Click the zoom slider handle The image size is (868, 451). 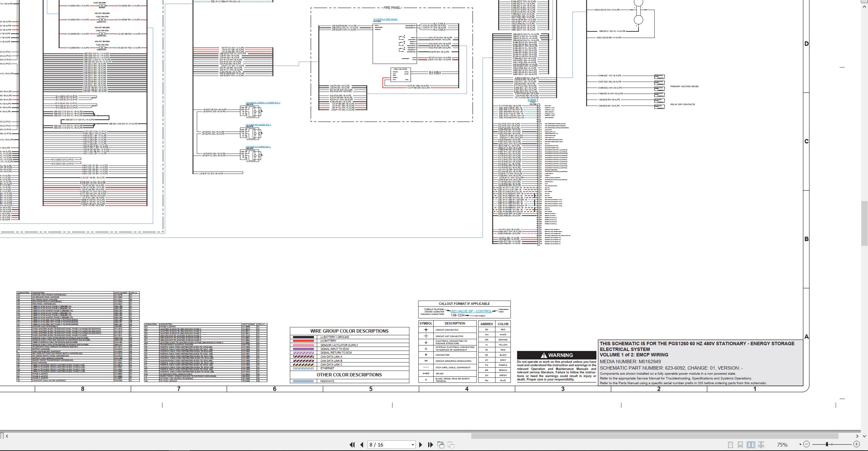pyautogui.click(x=827, y=444)
